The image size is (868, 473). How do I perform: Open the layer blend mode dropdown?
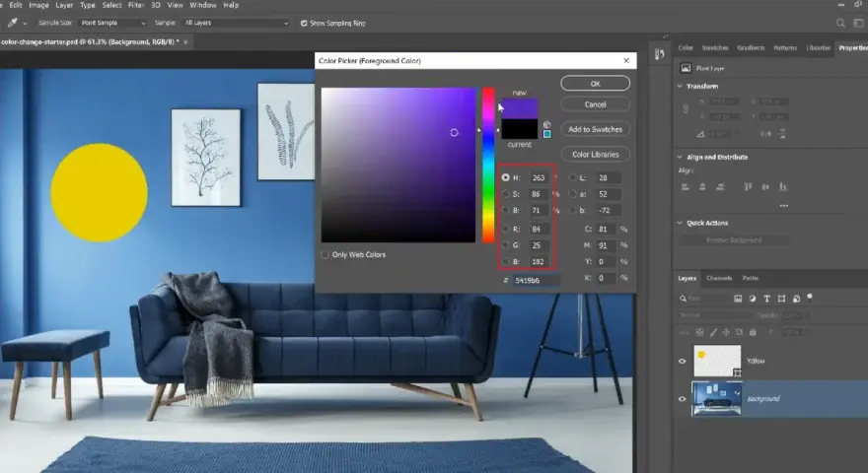[713, 315]
